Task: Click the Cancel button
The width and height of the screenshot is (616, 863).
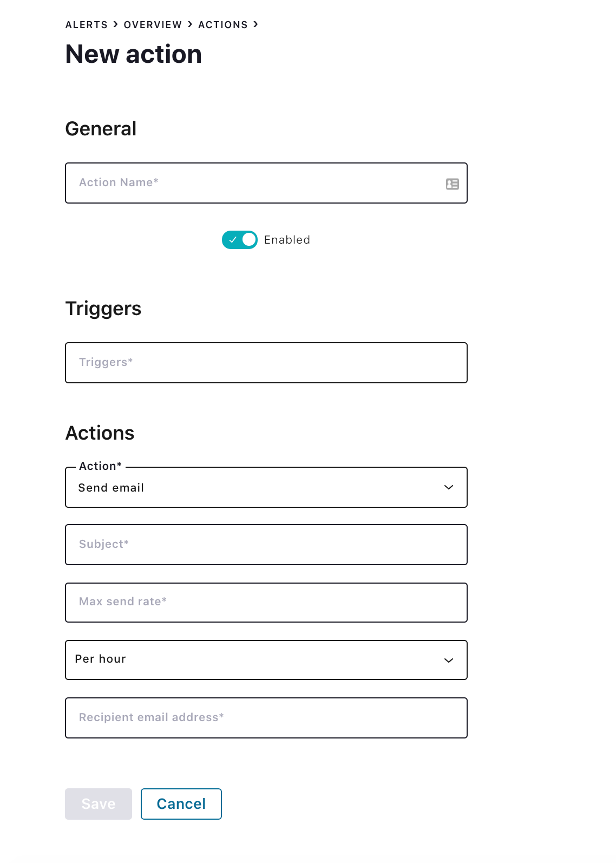Action: pos(181,804)
